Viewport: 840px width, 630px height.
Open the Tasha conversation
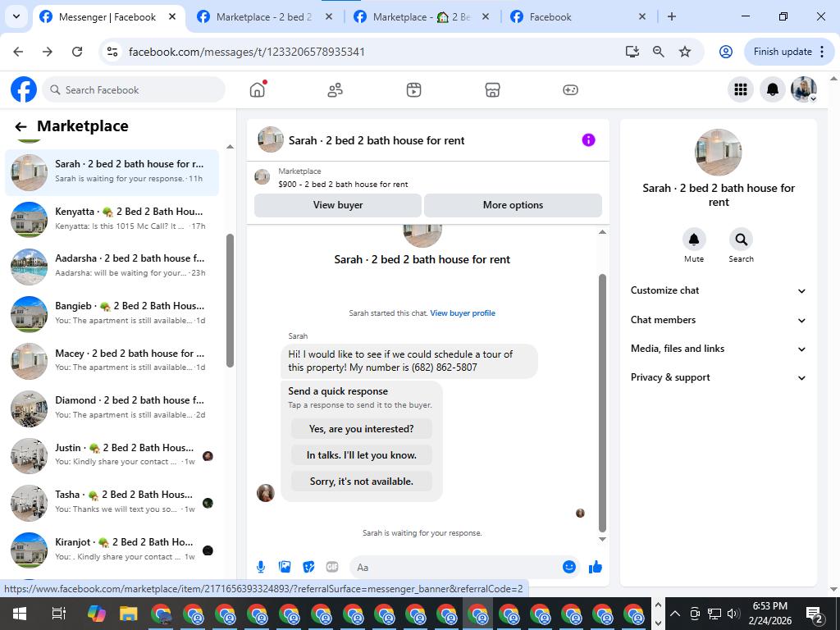(112, 503)
